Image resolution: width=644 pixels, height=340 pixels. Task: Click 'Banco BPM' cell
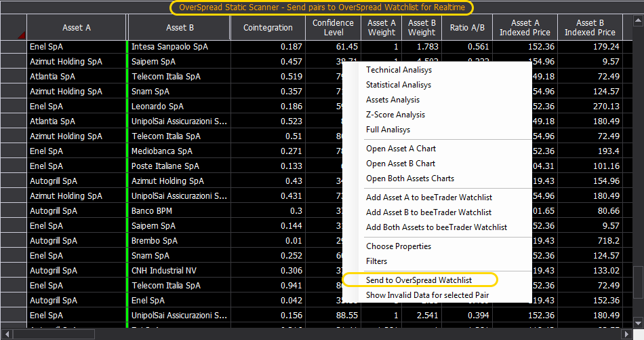tap(179, 211)
